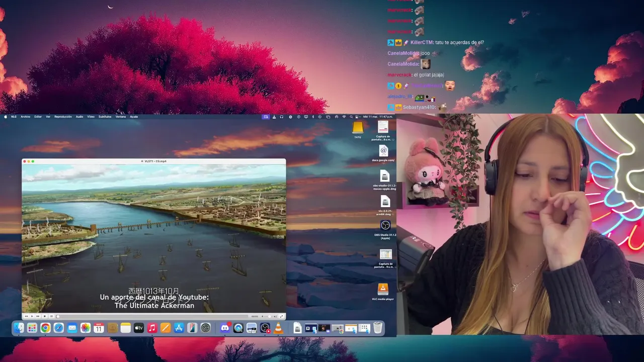Click the purple highlighted menu bar icon
Image resolution: width=644 pixels, height=362 pixels.
pos(266,117)
